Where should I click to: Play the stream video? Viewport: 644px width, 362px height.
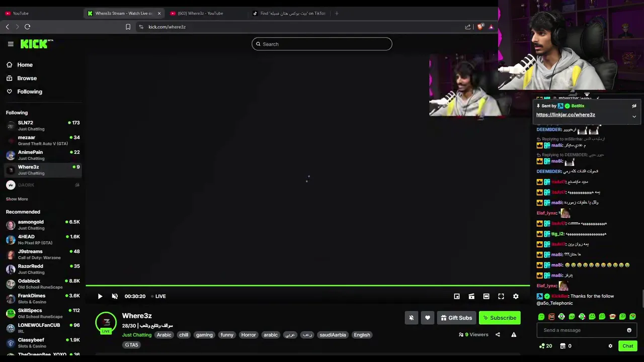tap(100, 296)
